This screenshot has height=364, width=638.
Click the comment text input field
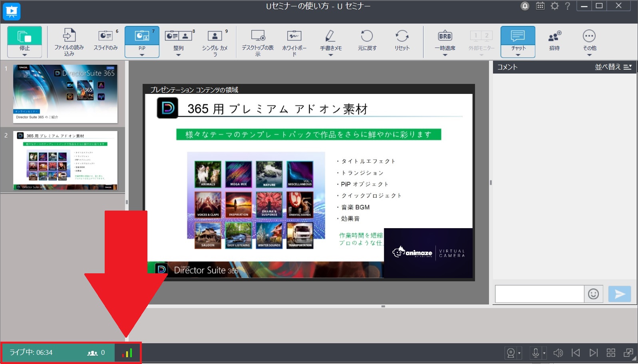pos(539,294)
